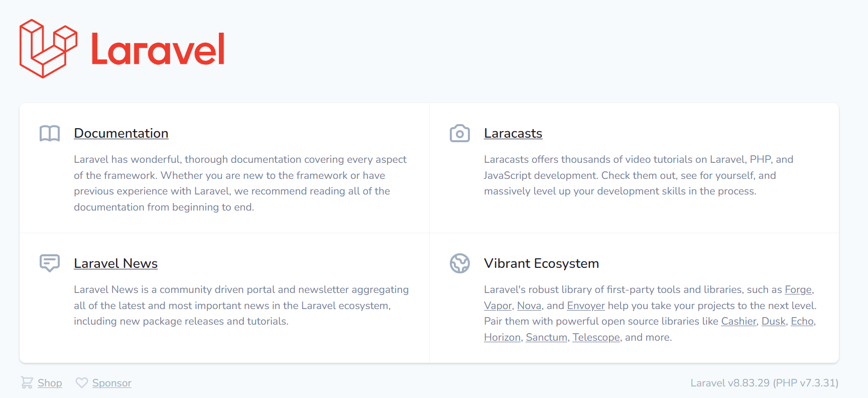Follow the Nova link
The image size is (868, 398).
tap(529, 306)
